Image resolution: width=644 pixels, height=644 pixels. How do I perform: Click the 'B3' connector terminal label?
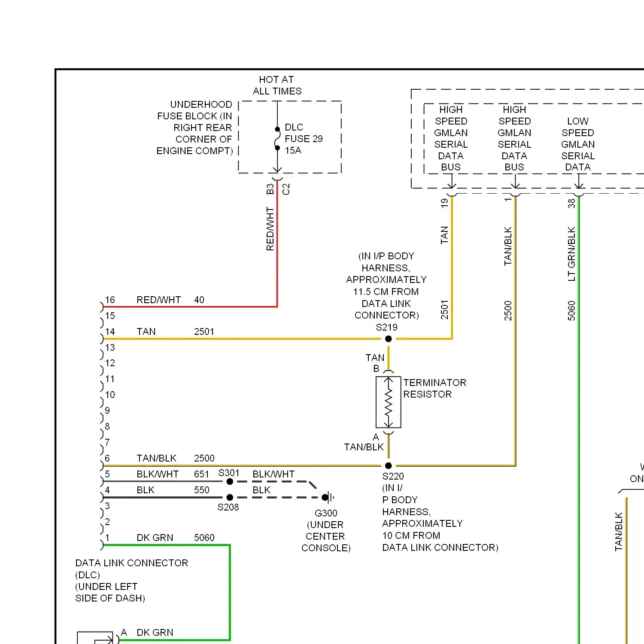[270, 189]
